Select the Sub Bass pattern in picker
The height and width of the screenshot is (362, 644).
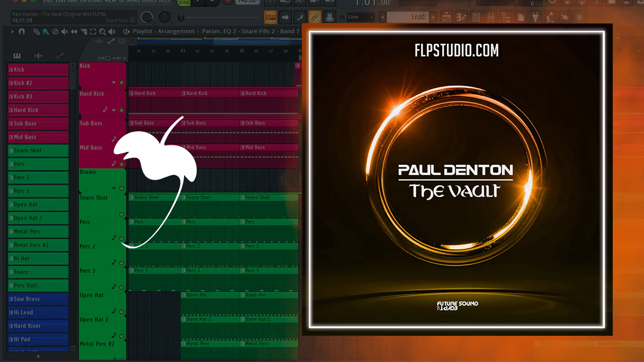pos(38,124)
